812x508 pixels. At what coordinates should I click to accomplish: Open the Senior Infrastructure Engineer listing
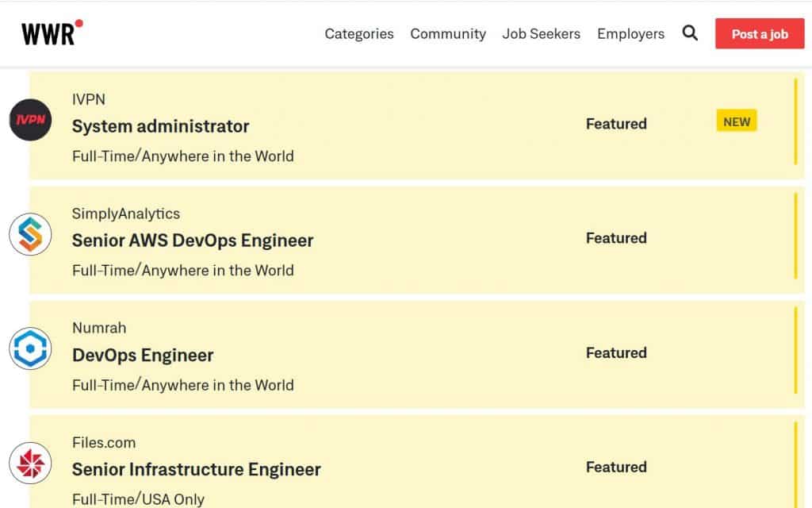197,469
